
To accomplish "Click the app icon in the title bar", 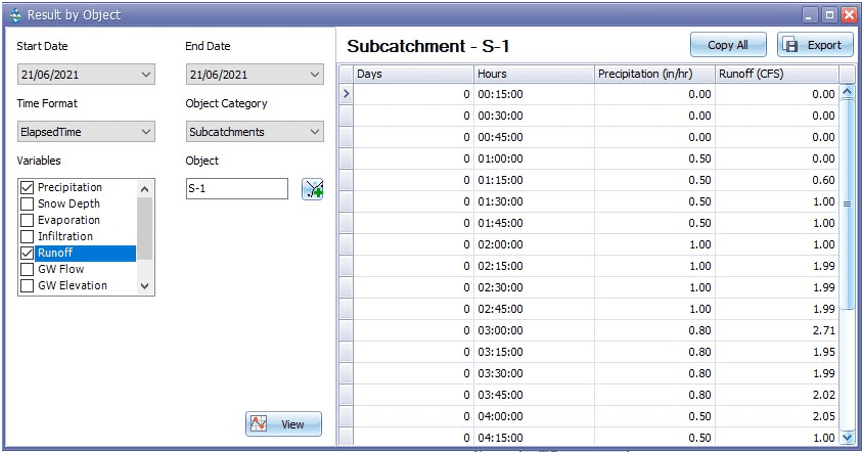I will click(x=15, y=15).
